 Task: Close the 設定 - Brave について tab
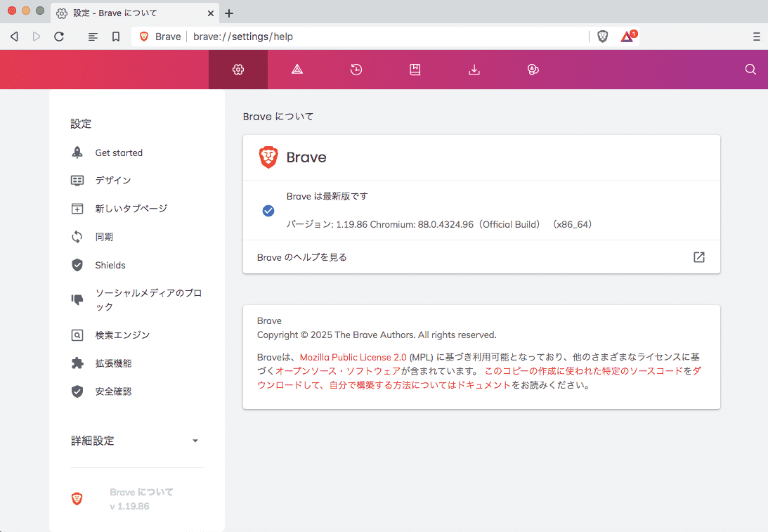[211, 13]
